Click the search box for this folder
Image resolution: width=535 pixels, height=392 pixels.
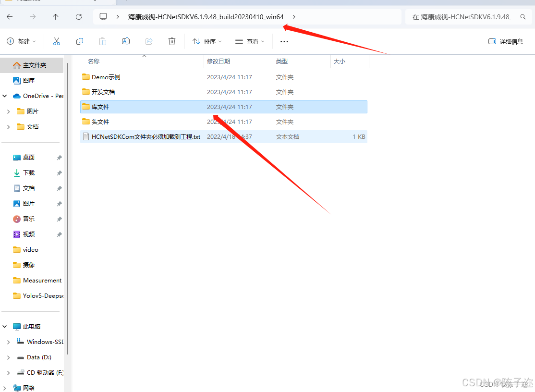pos(468,17)
